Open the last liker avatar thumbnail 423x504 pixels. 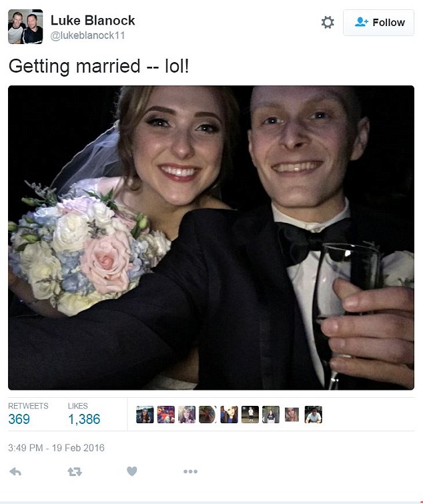pos(313,415)
